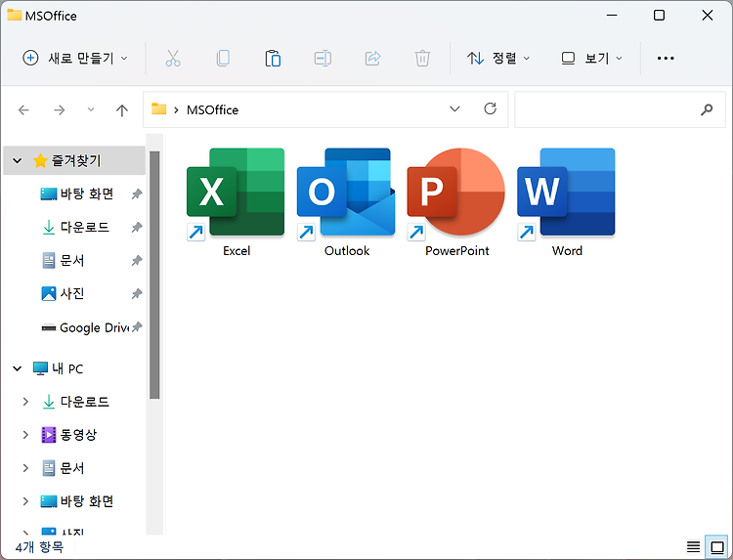The height and width of the screenshot is (560, 733).
Task: Select 동영상 folder label in sidebar
Action: pos(78,435)
